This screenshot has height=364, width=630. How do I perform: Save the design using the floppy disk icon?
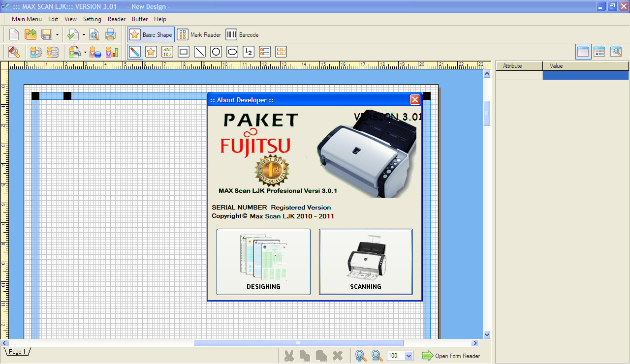(46, 34)
